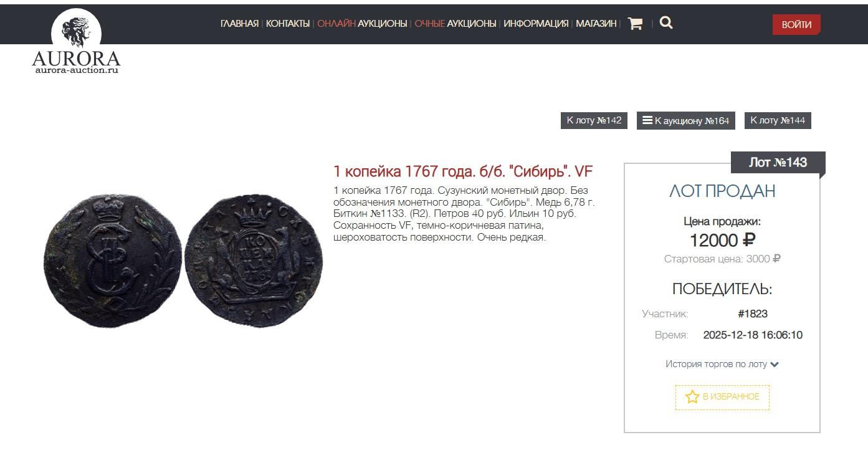Open ОЧНЫЕ АУКЦИОНЫ menu
868x460 pixels.
click(455, 24)
